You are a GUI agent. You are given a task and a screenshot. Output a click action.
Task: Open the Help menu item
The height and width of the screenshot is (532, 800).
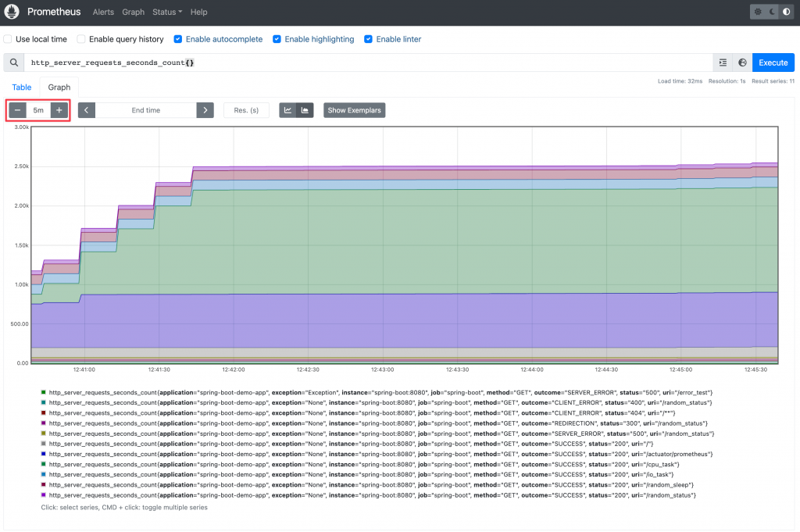tap(198, 12)
